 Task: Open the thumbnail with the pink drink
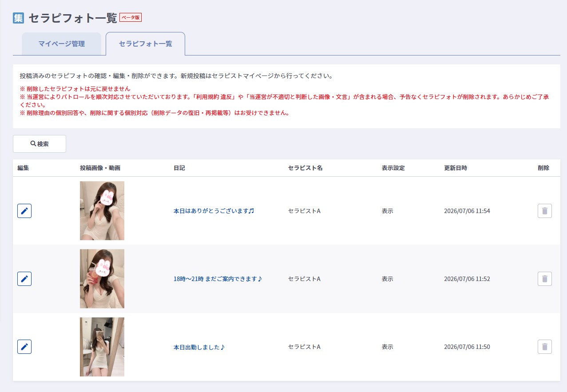coord(102,279)
